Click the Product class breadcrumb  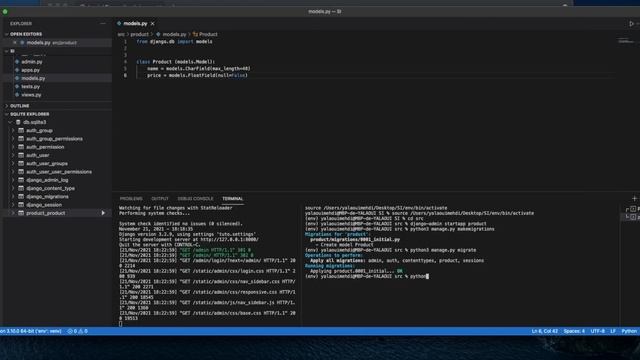(x=208, y=34)
